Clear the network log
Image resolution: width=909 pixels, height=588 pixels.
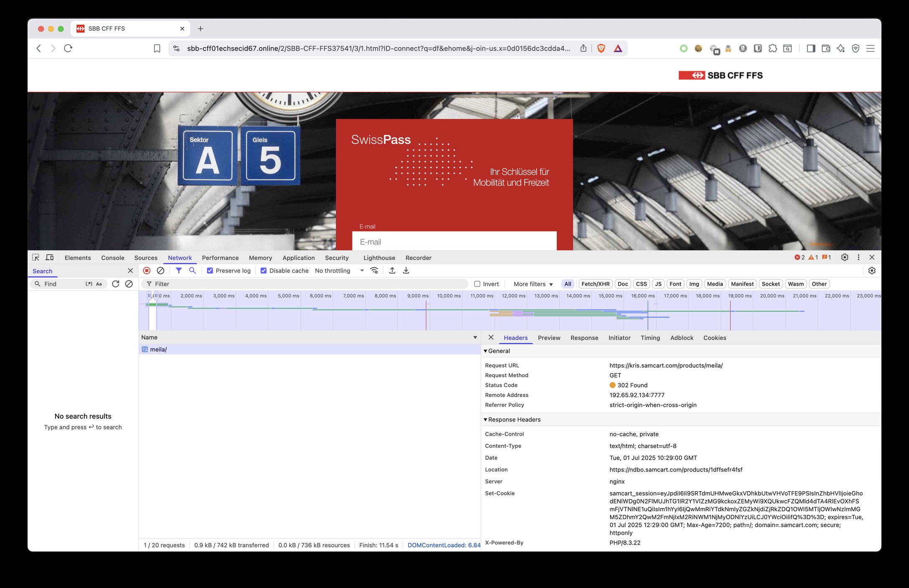[x=160, y=271]
